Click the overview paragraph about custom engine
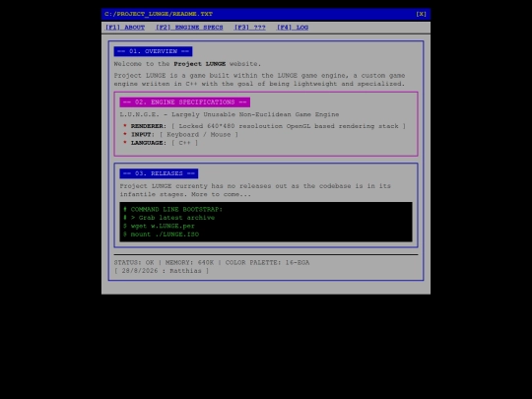 pyautogui.click(x=259, y=80)
